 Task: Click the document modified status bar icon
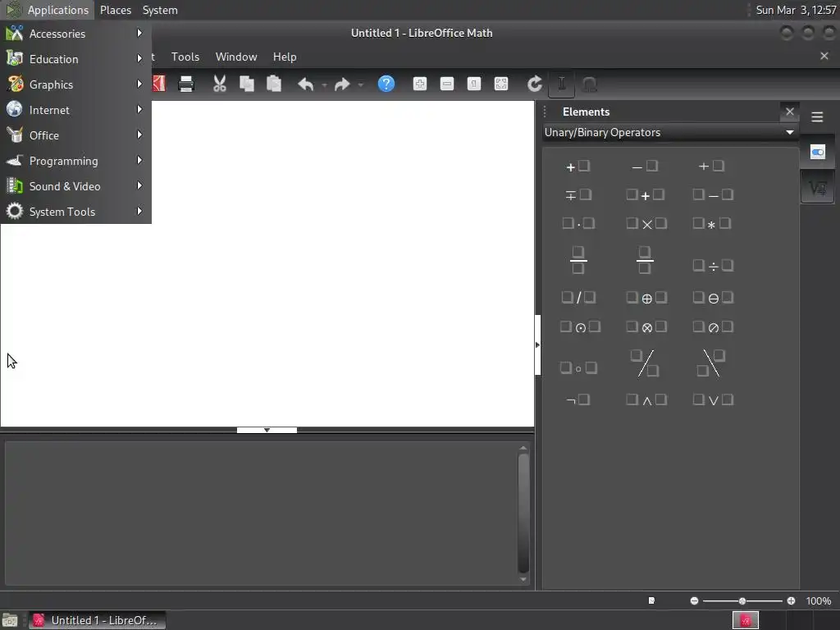click(651, 600)
